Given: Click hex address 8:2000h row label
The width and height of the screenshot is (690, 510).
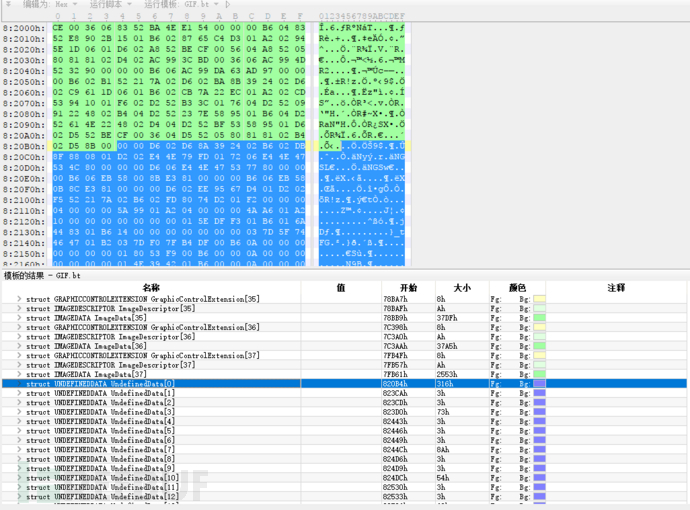Looking at the screenshot, I should pos(24,28).
